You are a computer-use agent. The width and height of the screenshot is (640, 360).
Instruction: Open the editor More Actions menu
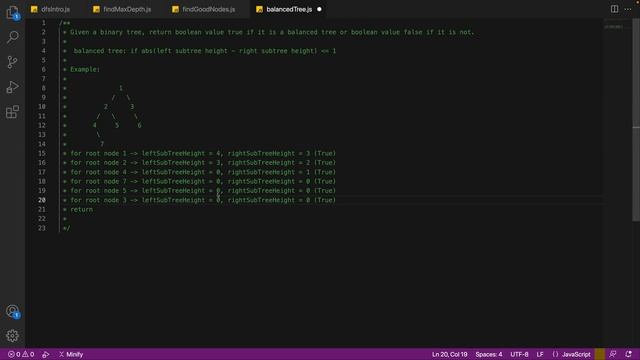click(x=628, y=9)
